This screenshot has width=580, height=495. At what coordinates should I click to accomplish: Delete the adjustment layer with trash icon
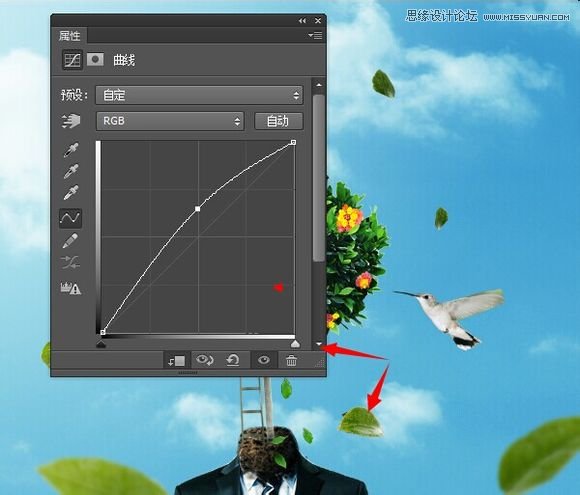(x=291, y=360)
